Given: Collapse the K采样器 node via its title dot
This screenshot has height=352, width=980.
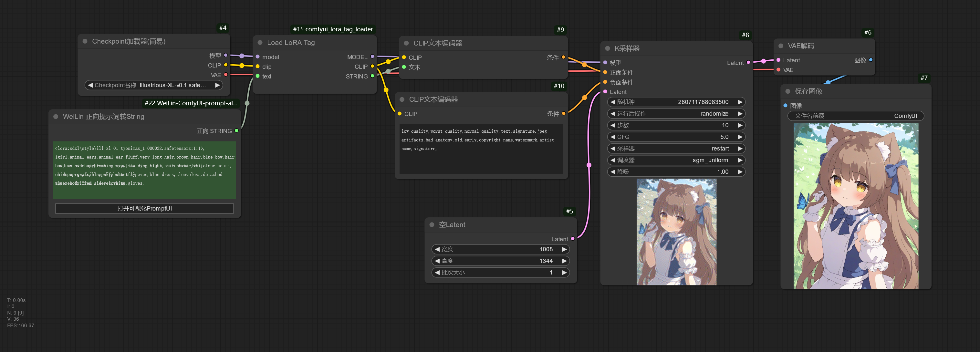Looking at the screenshot, I should pyautogui.click(x=607, y=48).
